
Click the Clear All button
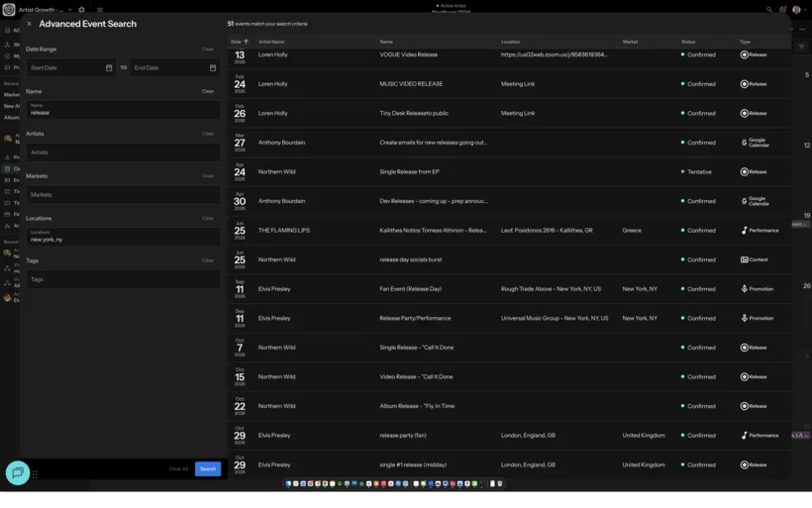(178, 469)
